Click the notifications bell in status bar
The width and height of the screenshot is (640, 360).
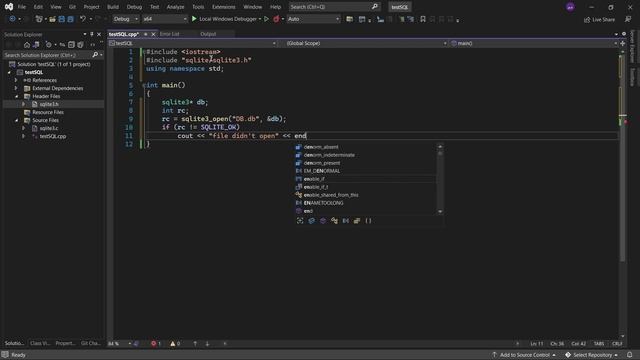coord(630,355)
